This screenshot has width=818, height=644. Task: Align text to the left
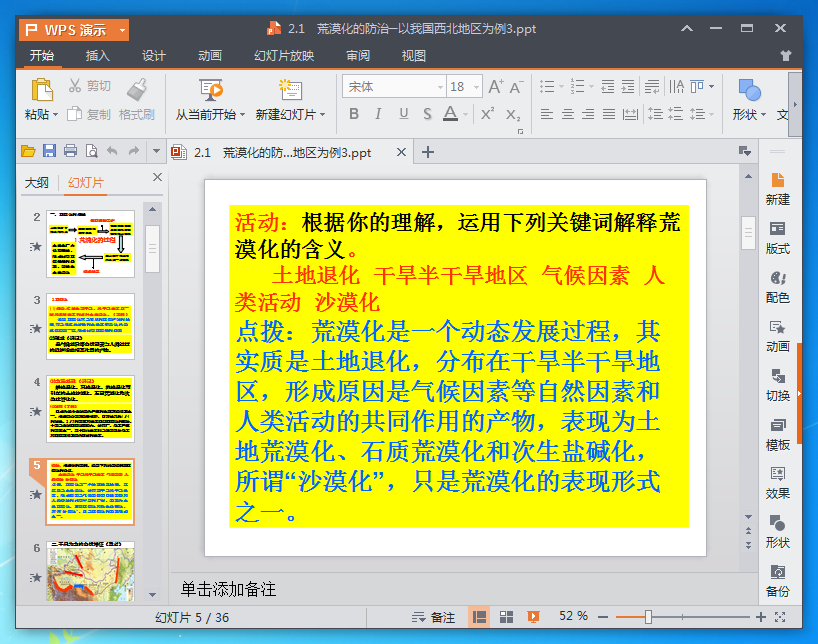[x=547, y=114]
